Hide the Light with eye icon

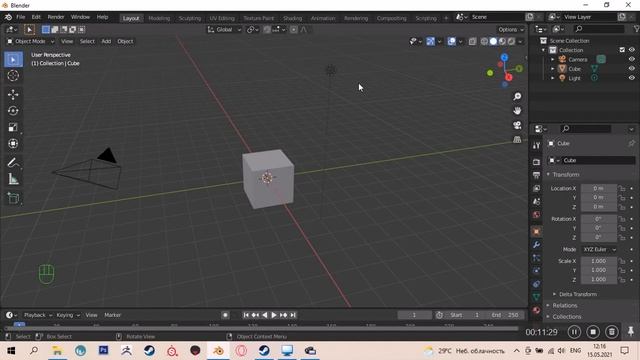(x=631, y=78)
